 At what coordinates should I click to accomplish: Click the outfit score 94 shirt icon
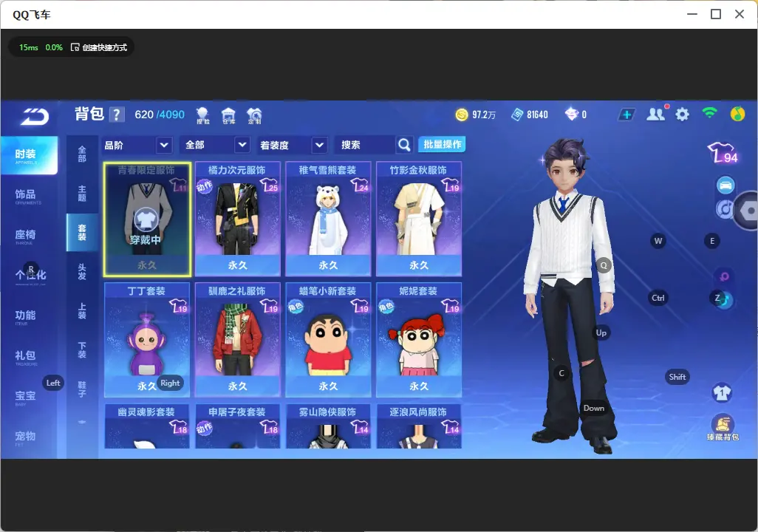click(x=723, y=153)
